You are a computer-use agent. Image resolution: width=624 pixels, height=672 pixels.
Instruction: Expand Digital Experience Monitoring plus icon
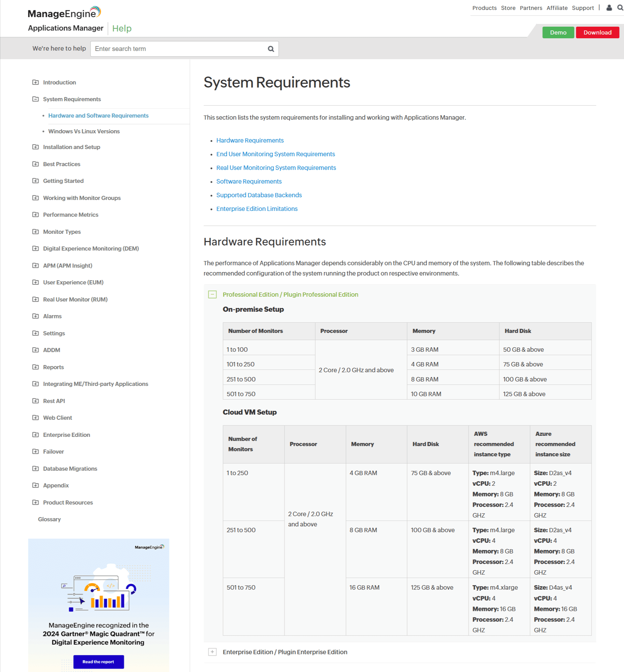tap(36, 248)
